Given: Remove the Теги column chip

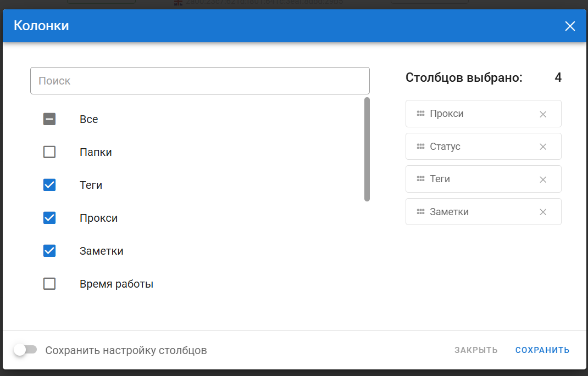Looking at the screenshot, I should (542, 179).
